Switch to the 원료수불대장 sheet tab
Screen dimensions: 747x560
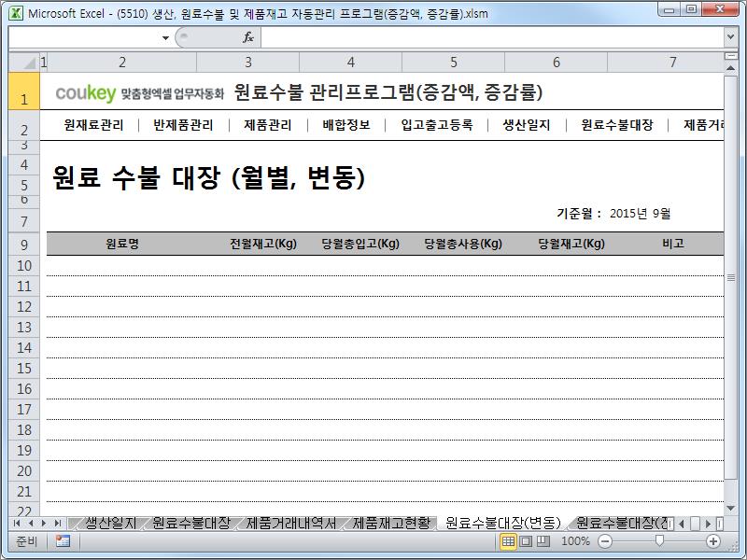tap(191, 523)
